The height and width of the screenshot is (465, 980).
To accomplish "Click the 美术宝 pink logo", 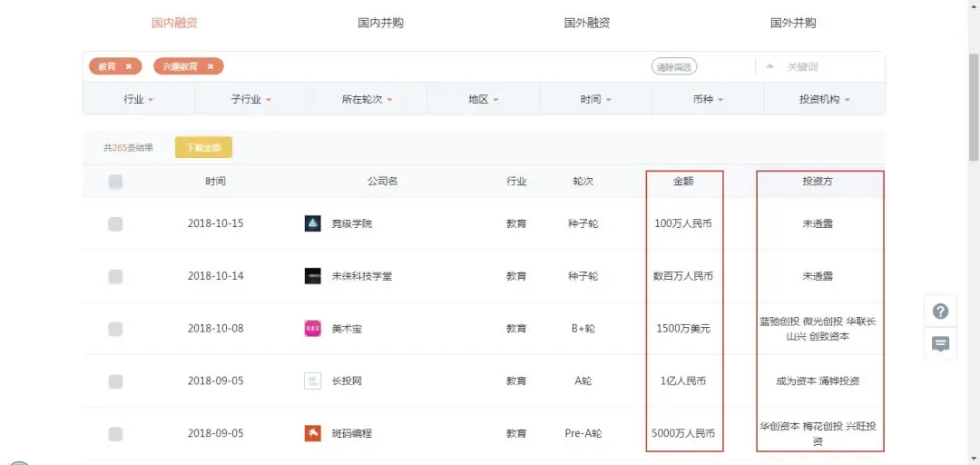I will 312,329.
